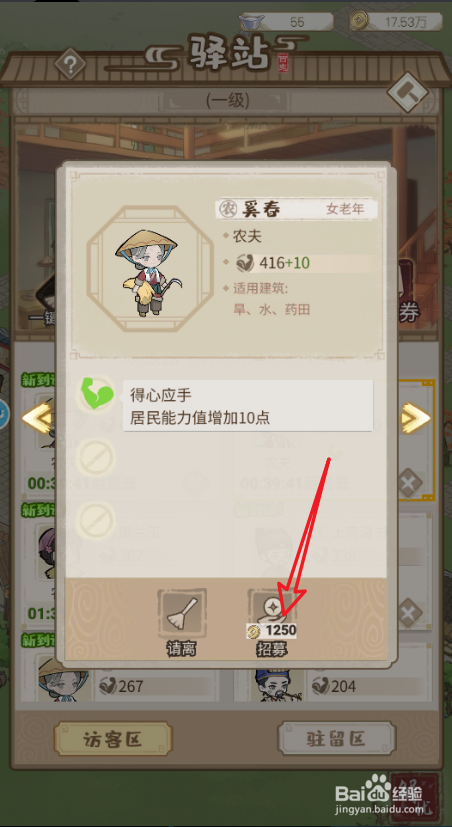Tap the 奚春 name label
The width and height of the screenshot is (452, 827).
[x=261, y=209]
